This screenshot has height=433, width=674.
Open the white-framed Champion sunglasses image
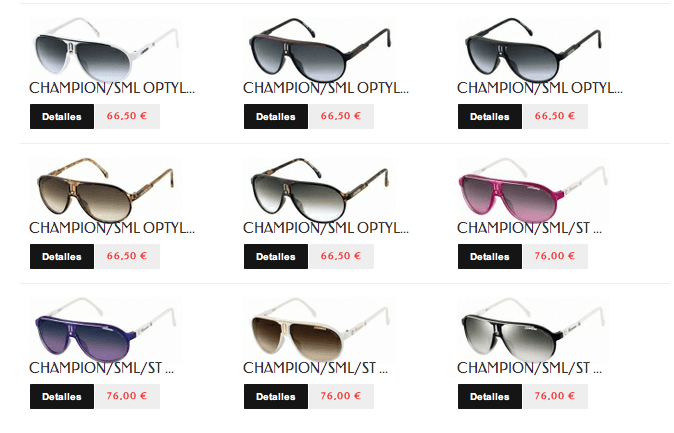click(105, 49)
